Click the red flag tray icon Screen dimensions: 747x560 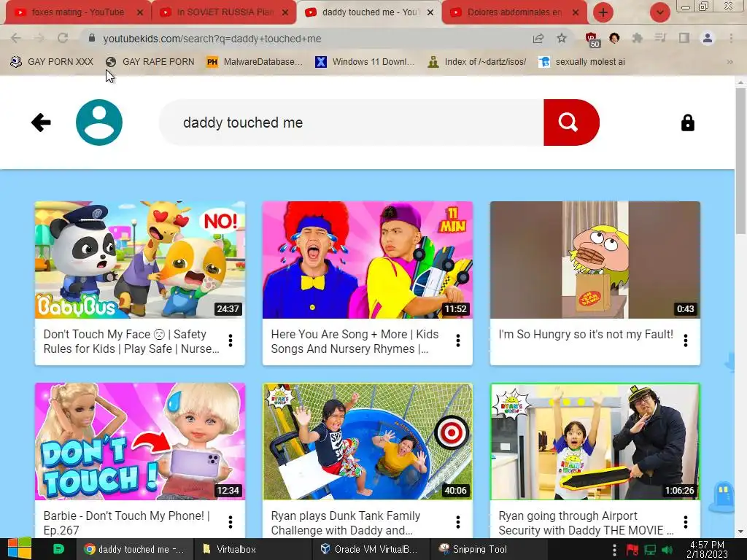click(632, 550)
